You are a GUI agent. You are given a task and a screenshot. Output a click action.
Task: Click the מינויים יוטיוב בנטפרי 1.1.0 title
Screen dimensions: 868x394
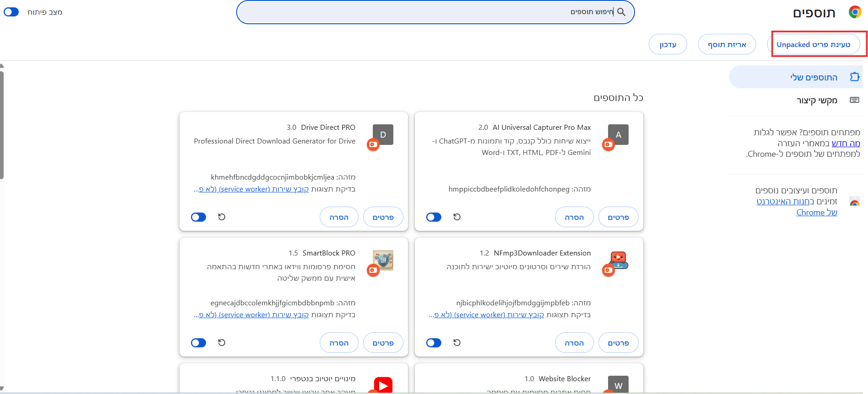[313, 378]
